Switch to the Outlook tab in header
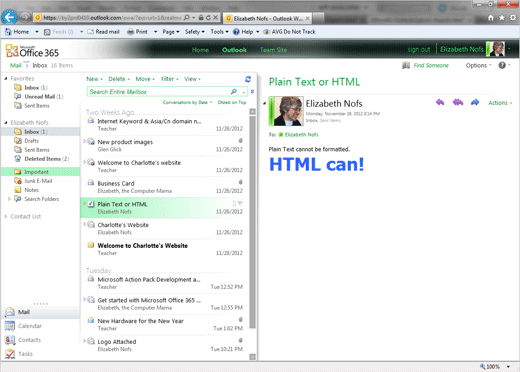The image size is (520, 372). [234, 50]
